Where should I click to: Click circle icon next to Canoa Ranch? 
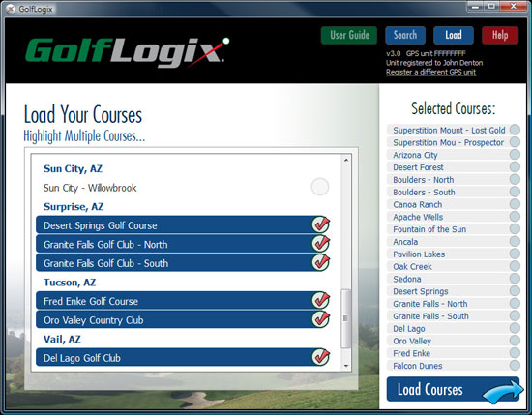[515, 204]
